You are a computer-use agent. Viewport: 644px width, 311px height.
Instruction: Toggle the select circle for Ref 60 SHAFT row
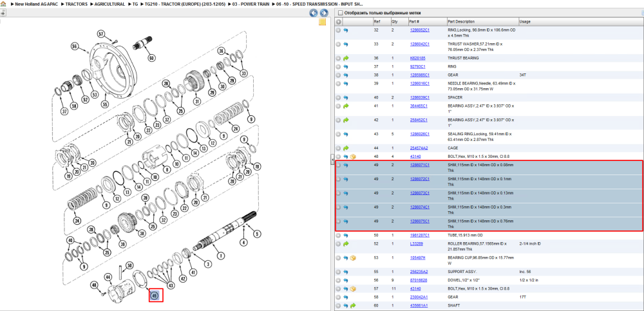[x=339, y=306]
